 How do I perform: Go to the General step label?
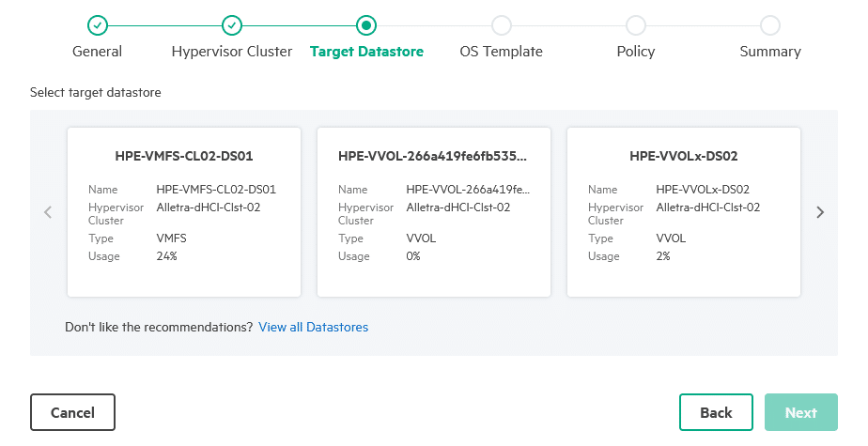(98, 52)
